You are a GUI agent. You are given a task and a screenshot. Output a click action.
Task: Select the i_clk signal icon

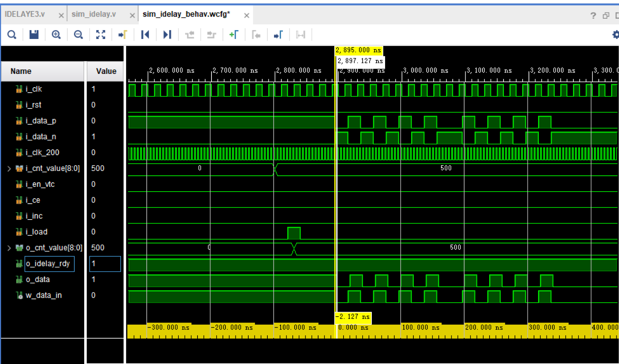[x=19, y=89]
